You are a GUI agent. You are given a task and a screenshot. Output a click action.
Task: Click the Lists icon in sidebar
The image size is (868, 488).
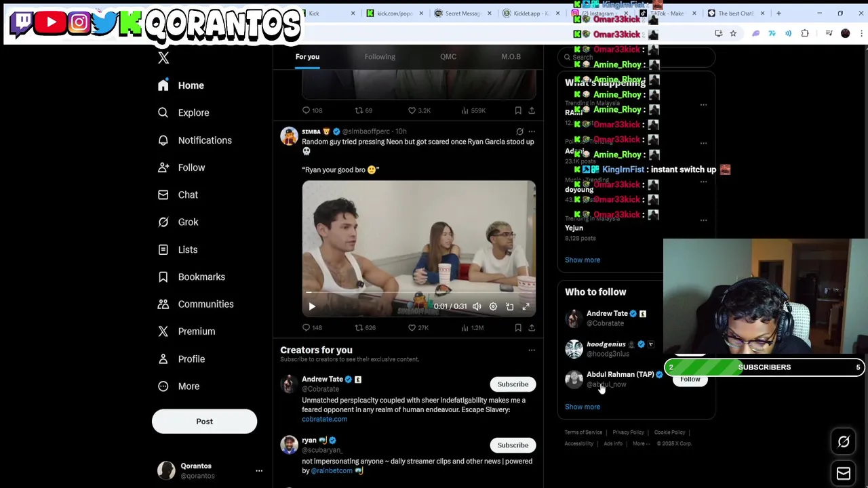[x=163, y=249]
